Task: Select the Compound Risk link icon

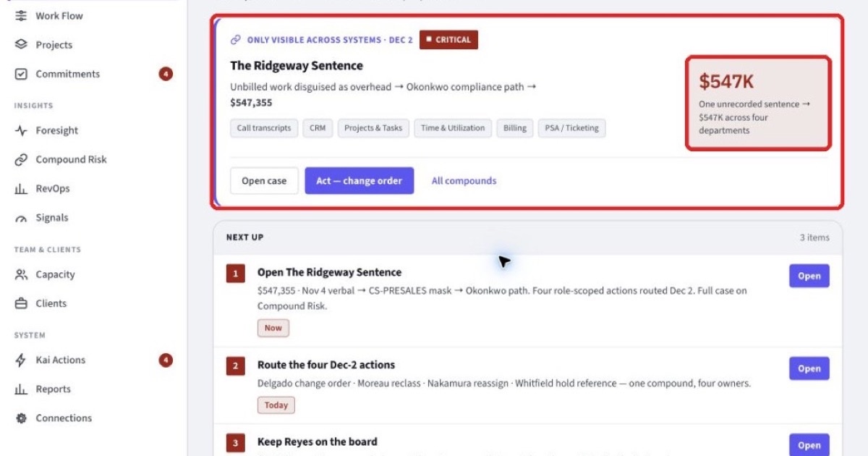Action: (x=21, y=160)
